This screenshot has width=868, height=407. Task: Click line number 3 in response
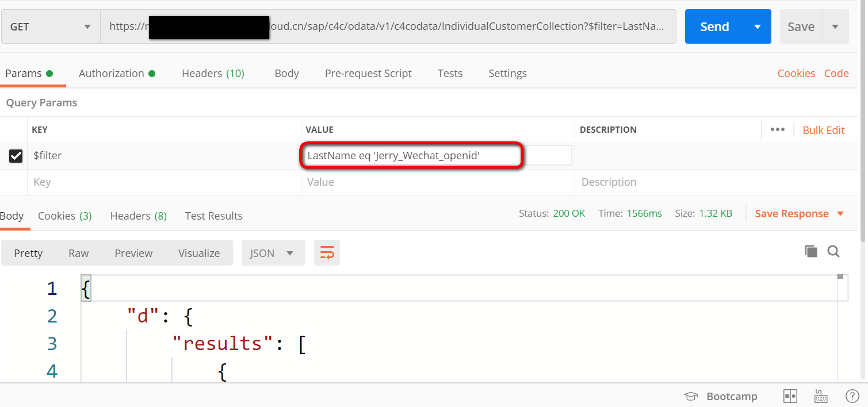click(x=52, y=344)
